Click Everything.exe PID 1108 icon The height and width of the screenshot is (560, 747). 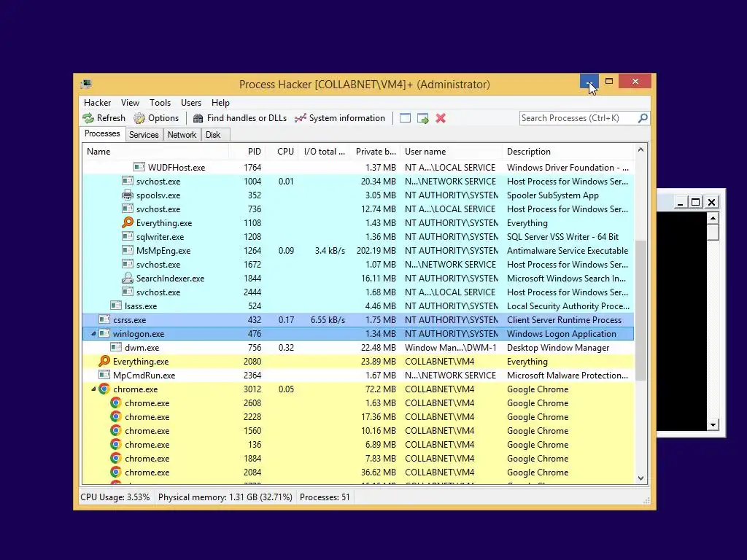coord(127,222)
